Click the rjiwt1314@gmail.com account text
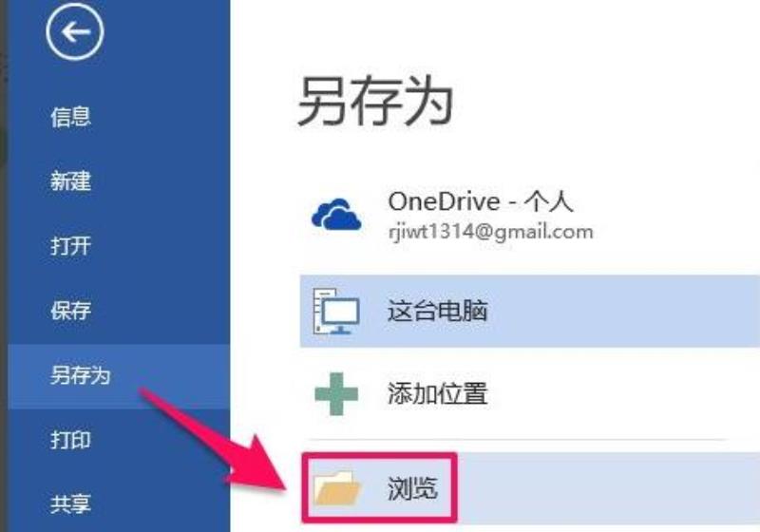The width and height of the screenshot is (760, 532). 490,232
